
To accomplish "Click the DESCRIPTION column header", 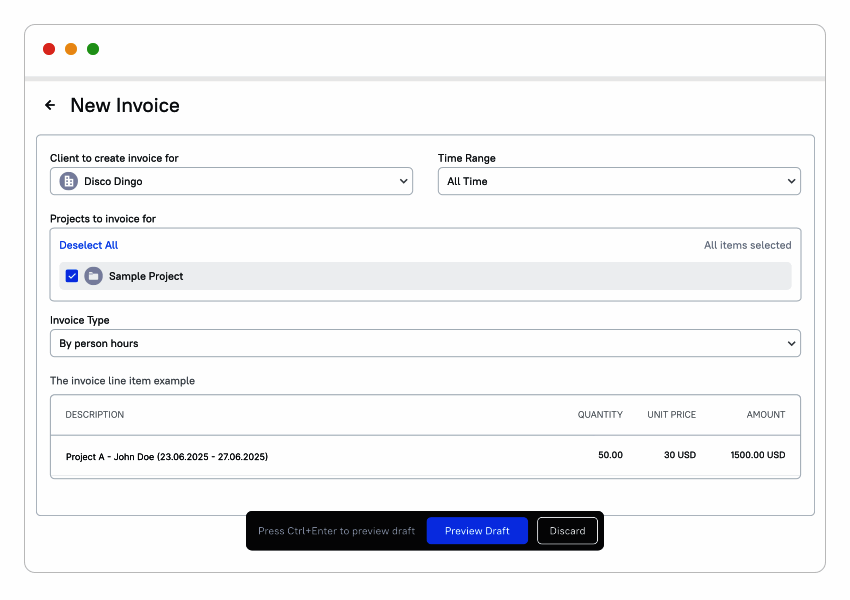I will [95, 414].
